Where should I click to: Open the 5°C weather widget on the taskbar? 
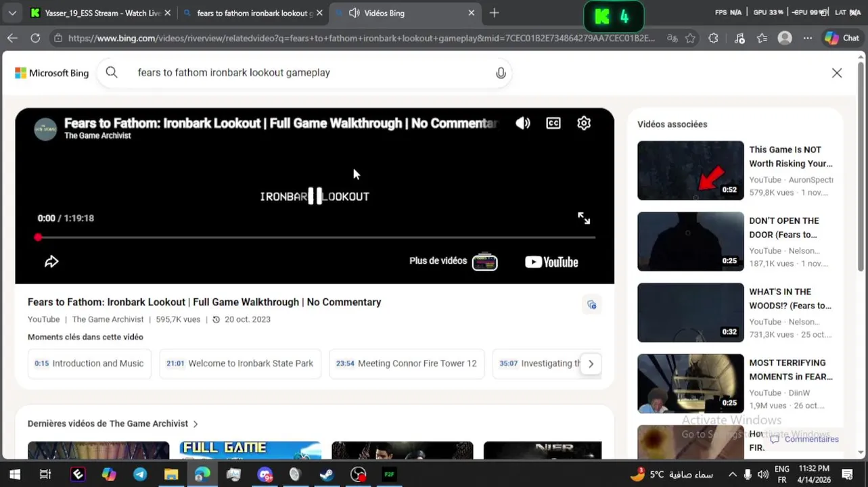pyautogui.click(x=671, y=475)
